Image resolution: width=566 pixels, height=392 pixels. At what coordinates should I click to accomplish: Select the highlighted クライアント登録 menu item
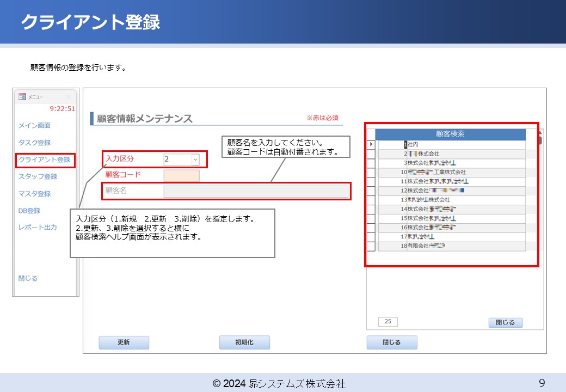(x=40, y=161)
